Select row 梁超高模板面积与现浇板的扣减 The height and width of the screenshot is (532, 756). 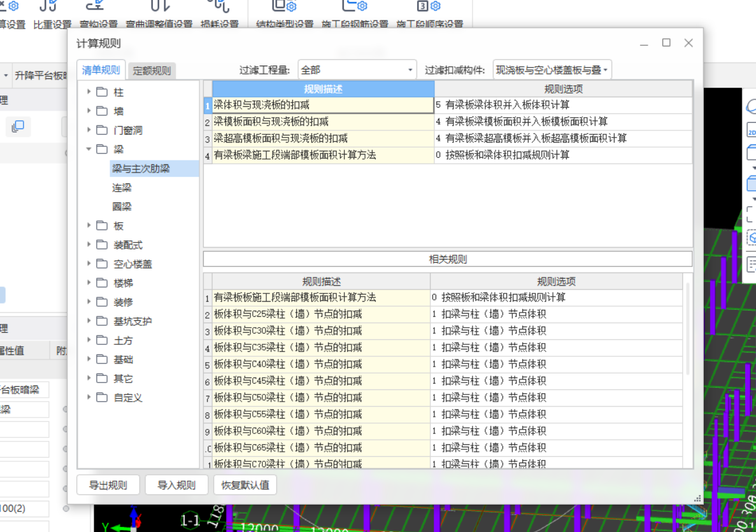click(x=323, y=138)
